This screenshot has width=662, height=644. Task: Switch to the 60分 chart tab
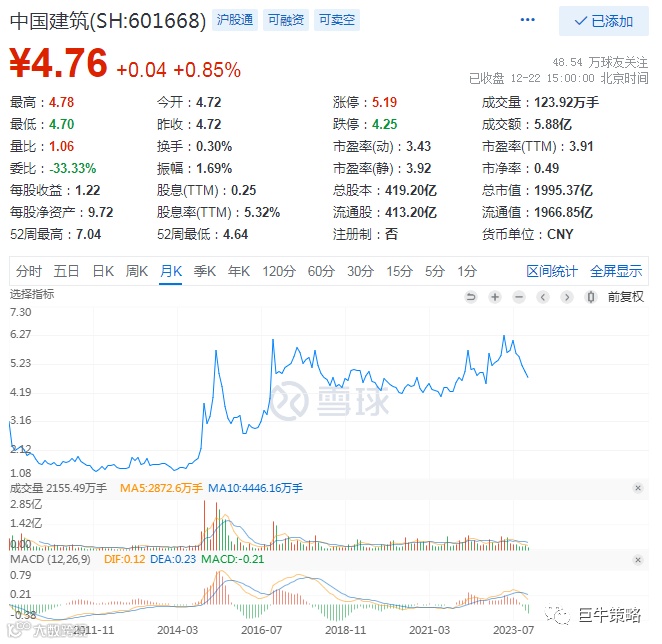click(321, 271)
